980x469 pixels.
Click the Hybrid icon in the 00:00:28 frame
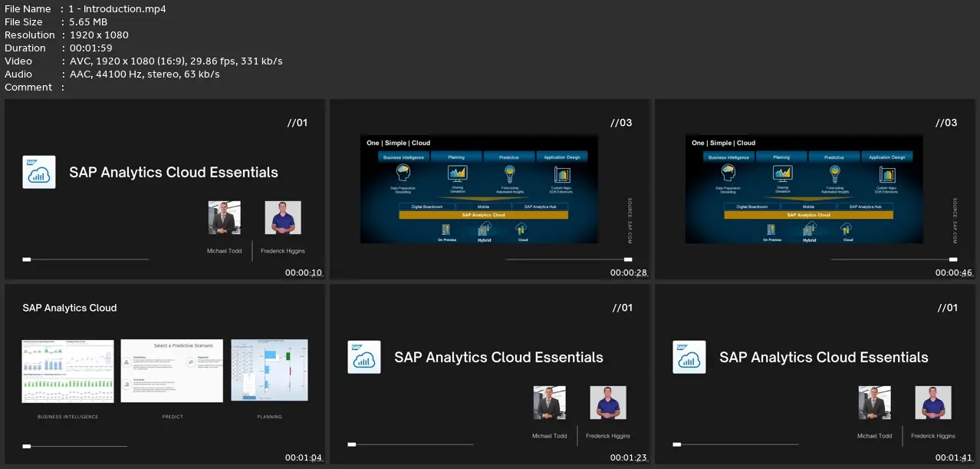click(x=485, y=230)
